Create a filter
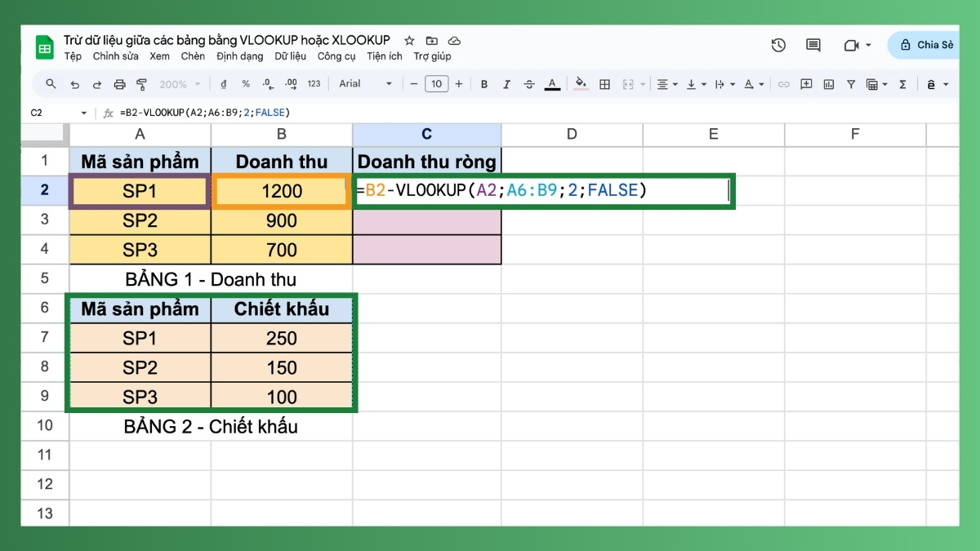This screenshot has height=551, width=980. tap(851, 83)
